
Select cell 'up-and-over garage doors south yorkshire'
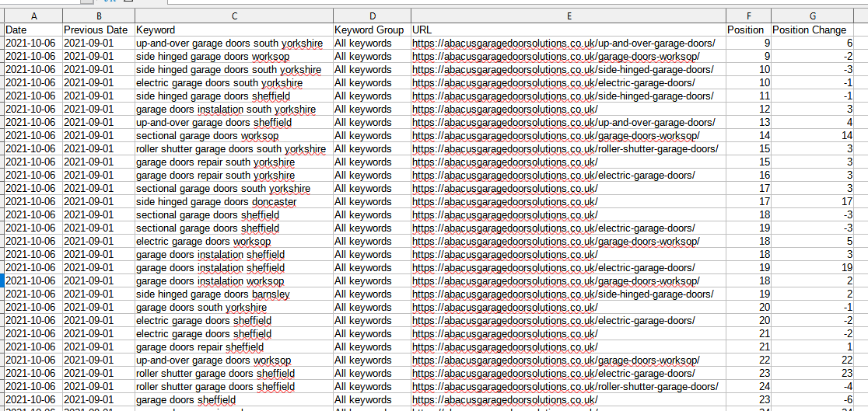click(234, 44)
